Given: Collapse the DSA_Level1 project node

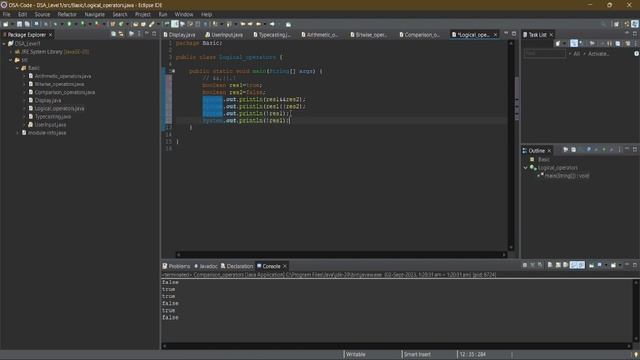Looking at the screenshot, I should pyautogui.click(x=4, y=44).
